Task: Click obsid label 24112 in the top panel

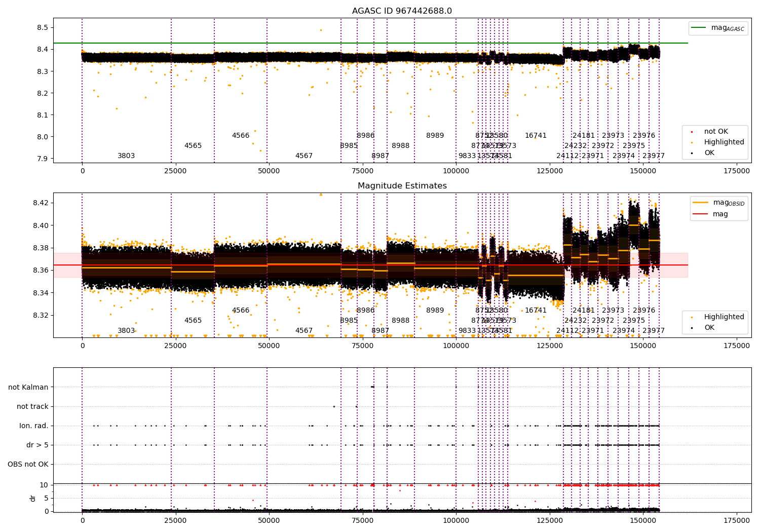Action: [x=567, y=156]
